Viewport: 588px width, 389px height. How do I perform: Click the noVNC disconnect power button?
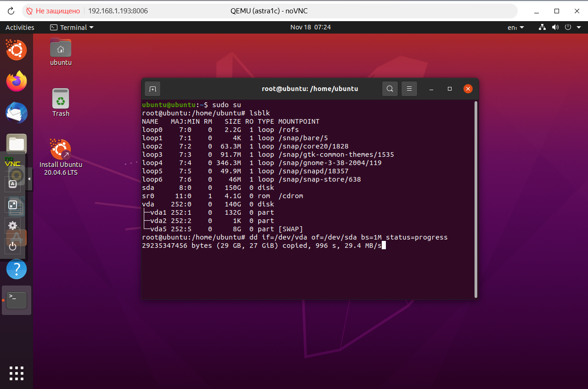click(13, 246)
